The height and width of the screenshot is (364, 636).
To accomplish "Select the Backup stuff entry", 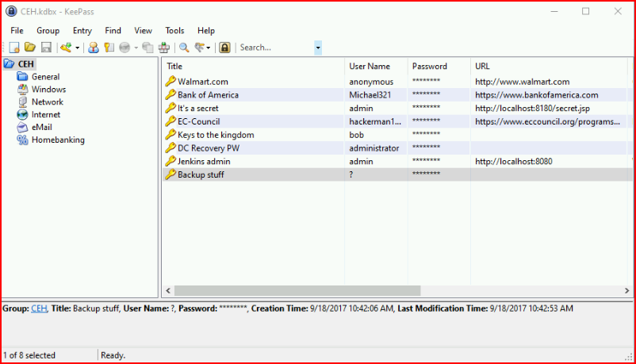I will pos(201,174).
